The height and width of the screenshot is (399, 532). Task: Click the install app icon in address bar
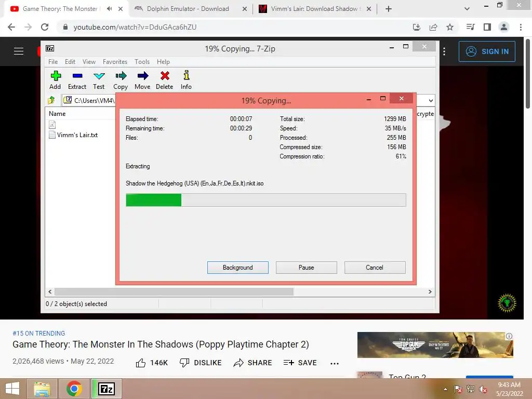417,27
